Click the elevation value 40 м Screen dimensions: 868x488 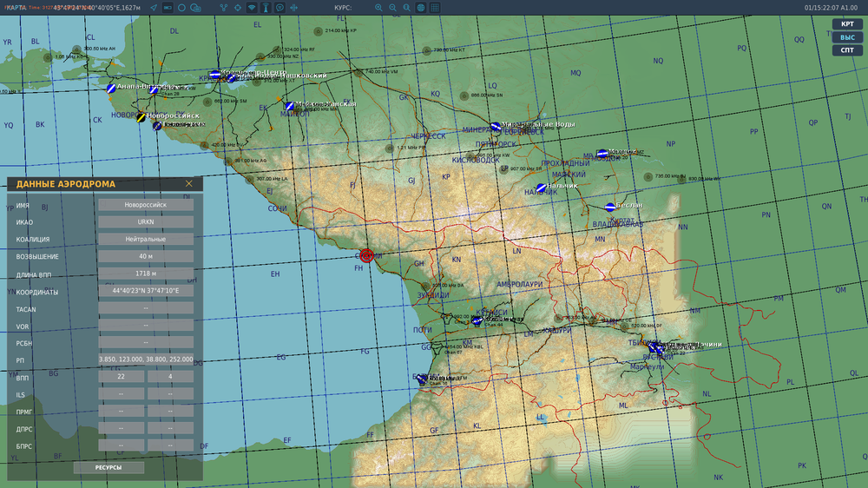146,256
